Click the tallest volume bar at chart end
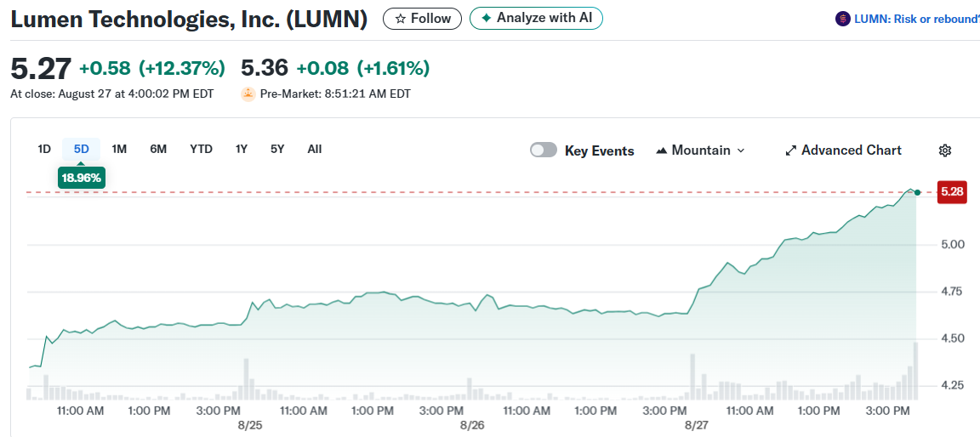 click(x=915, y=371)
